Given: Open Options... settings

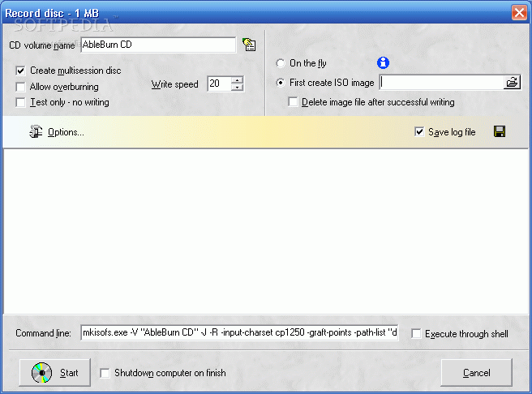Looking at the screenshot, I should point(66,132).
